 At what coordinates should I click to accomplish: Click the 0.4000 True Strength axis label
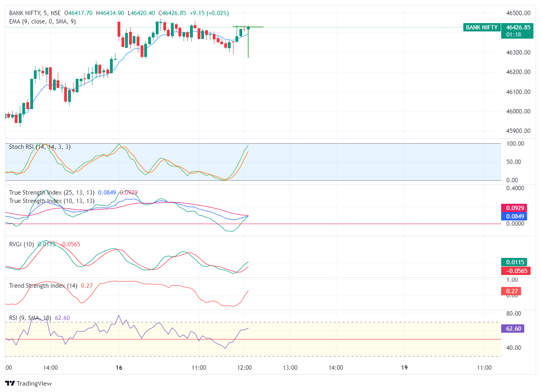[515, 188]
